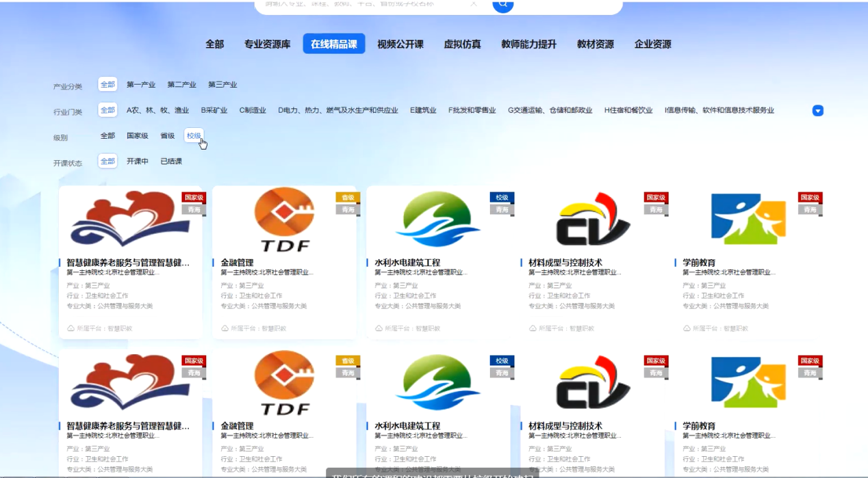The image size is (868, 478).
Task: Filter by 第三产业 in 产业分类
Action: point(222,85)
